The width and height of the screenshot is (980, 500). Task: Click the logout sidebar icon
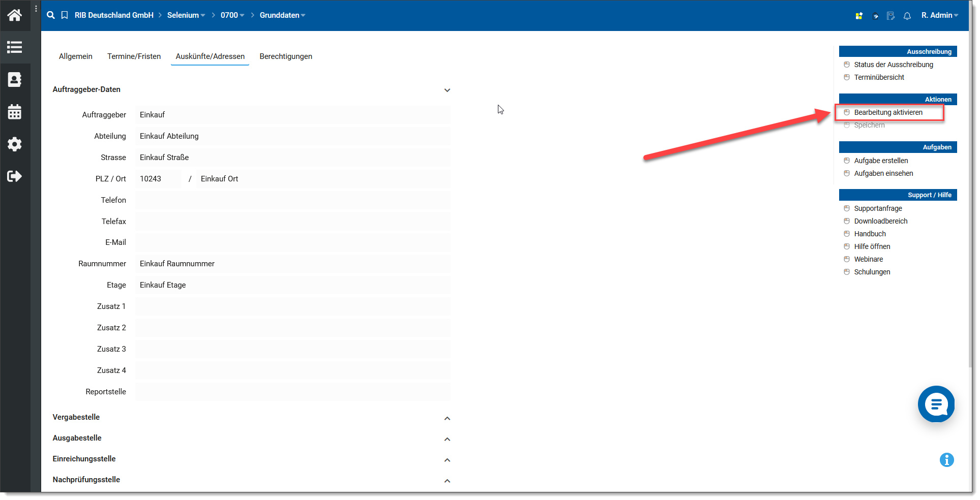point(15,176)
